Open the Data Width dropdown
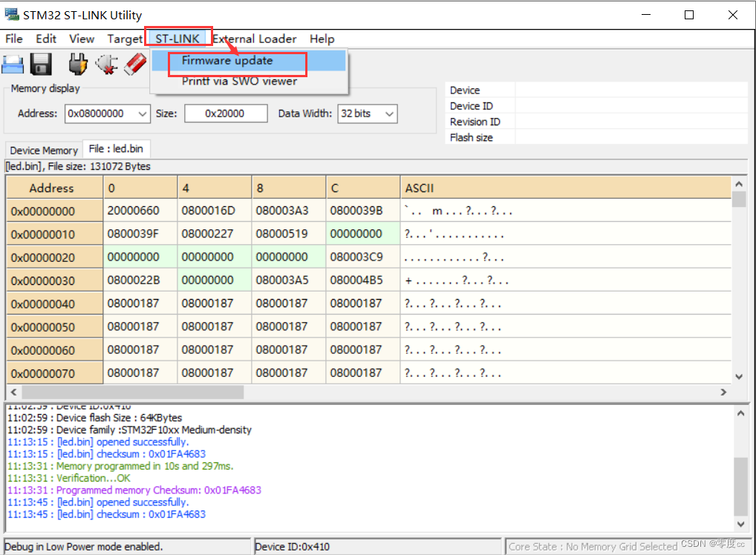This screenshot has height=555, width=756. (x=389, y=114)
